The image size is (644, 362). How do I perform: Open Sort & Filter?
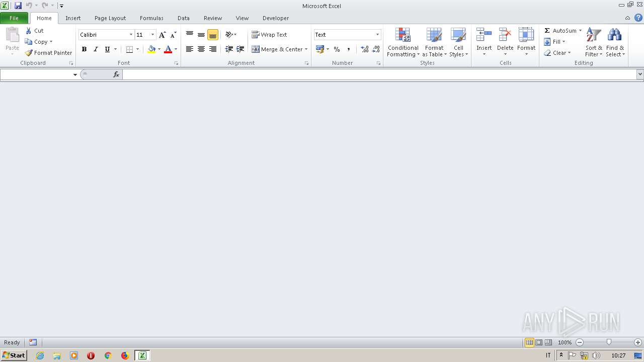click(594, 43)
